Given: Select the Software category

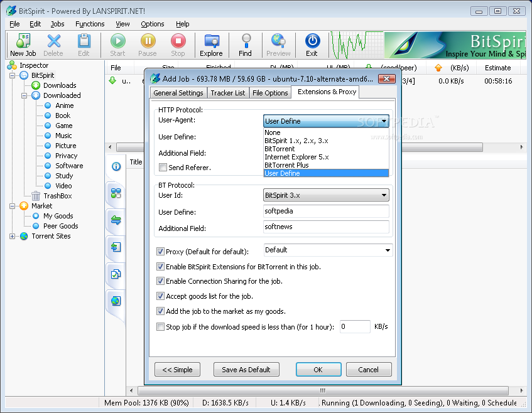Looking at the screenshot, I should tap(69, 166).
